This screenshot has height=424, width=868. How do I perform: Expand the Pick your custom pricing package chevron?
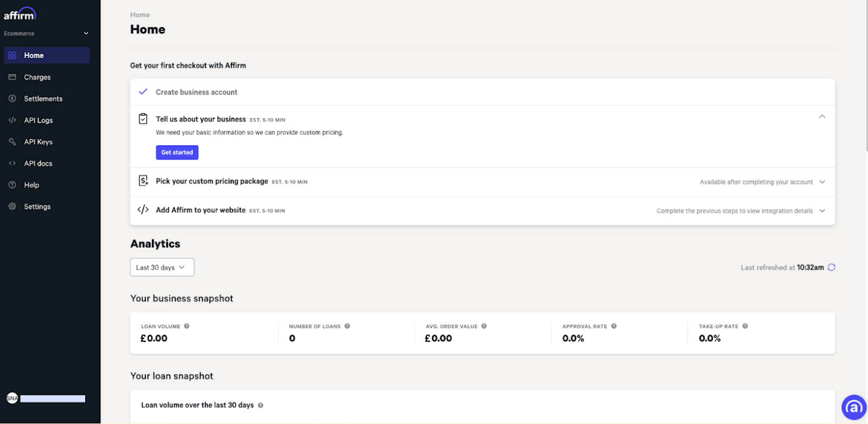(822, 182)
